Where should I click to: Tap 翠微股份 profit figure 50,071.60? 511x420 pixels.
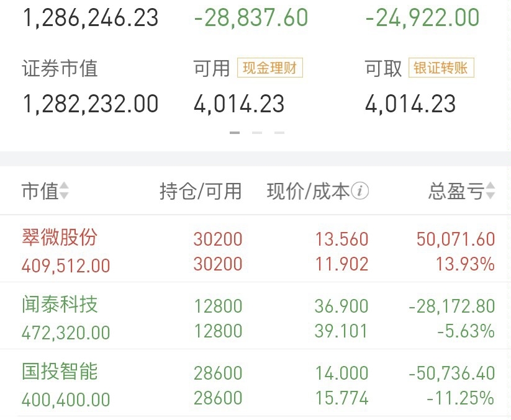point(456,239)
